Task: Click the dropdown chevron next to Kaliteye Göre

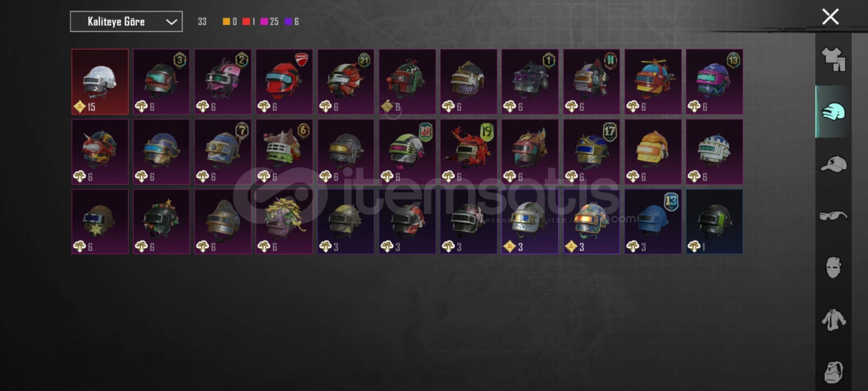Action: 171,22
